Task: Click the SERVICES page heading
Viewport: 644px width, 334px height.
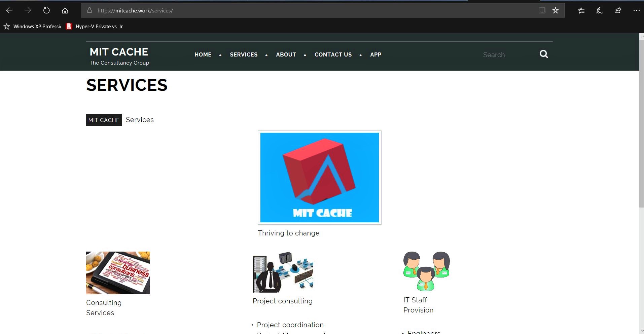Action: pos(127,85)
